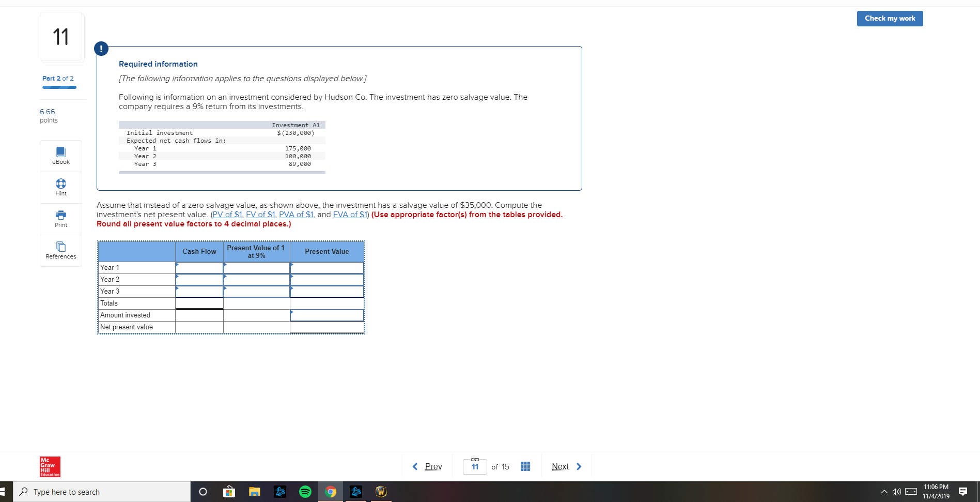Open the volume control in system tray

click(x=896, y=492)
